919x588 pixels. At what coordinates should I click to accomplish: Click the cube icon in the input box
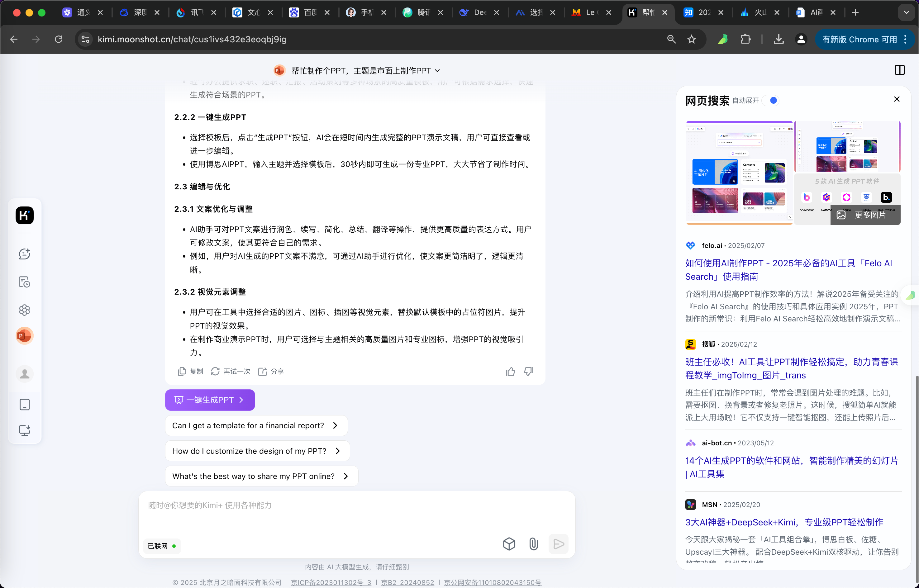[x=509, y=544]
